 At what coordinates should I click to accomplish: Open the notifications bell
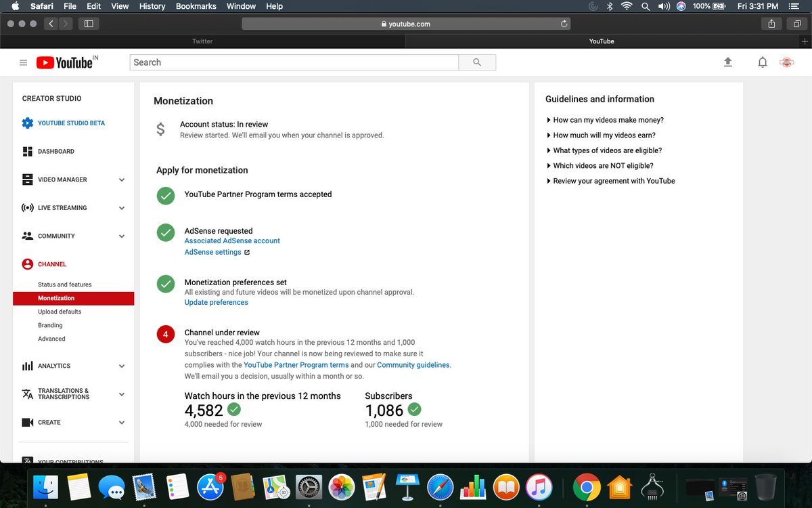coord(763,62)
